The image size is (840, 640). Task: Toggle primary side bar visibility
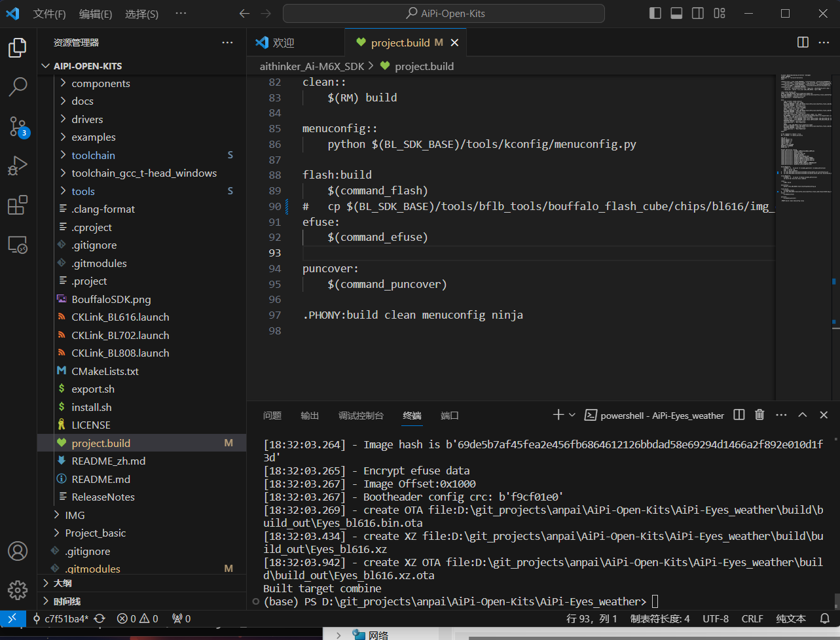click(655, 13)
